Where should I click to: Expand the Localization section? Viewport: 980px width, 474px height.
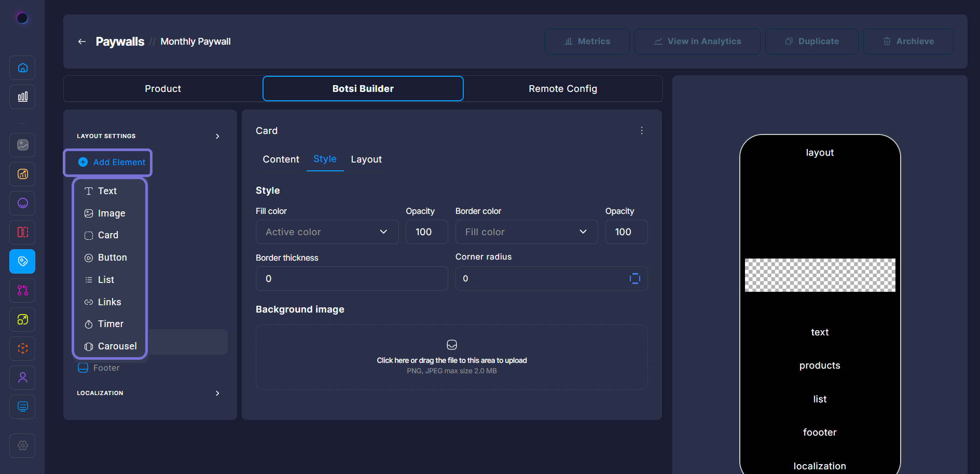tap(217, 394)
